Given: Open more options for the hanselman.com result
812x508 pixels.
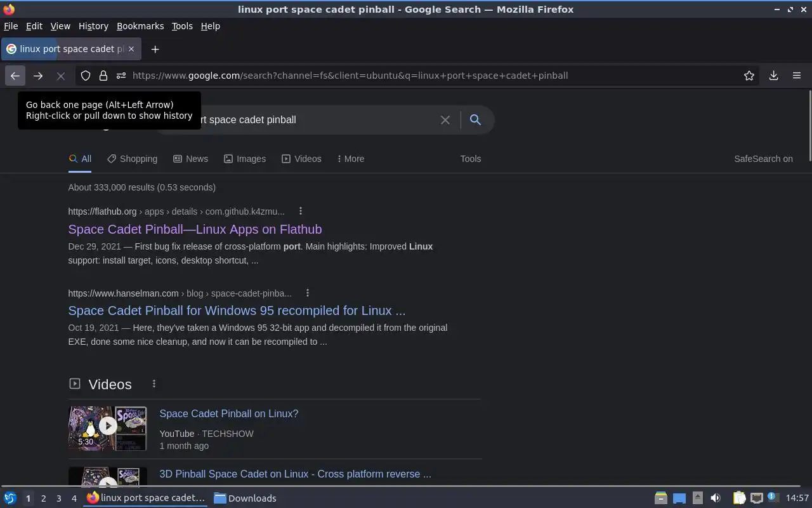Looking at the screenshot, I should pos(308,293).
